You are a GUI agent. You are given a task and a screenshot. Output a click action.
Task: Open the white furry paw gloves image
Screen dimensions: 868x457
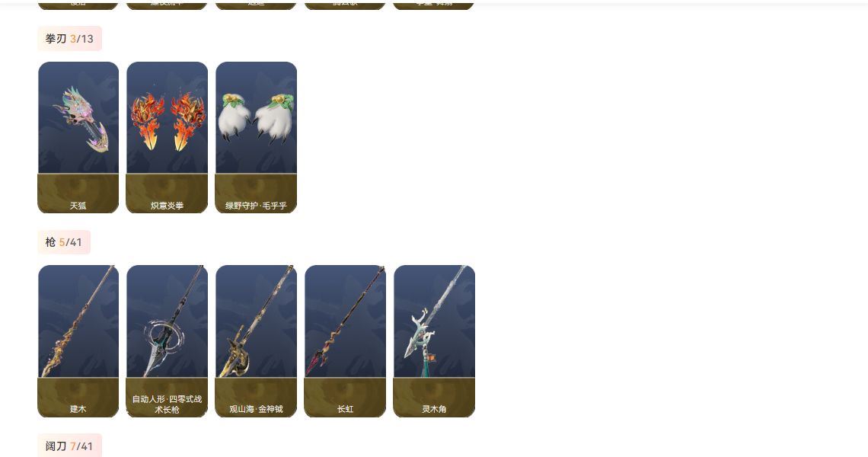tap(257, 117)
